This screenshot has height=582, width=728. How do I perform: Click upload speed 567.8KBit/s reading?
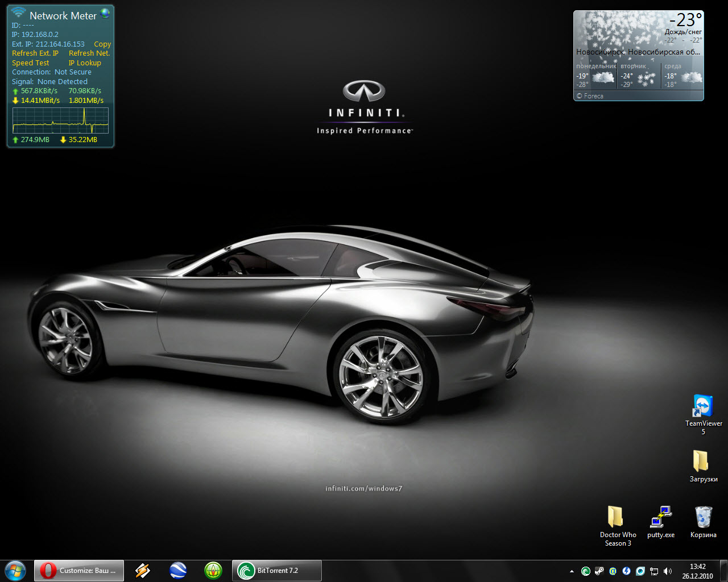(x=39, y=90)
